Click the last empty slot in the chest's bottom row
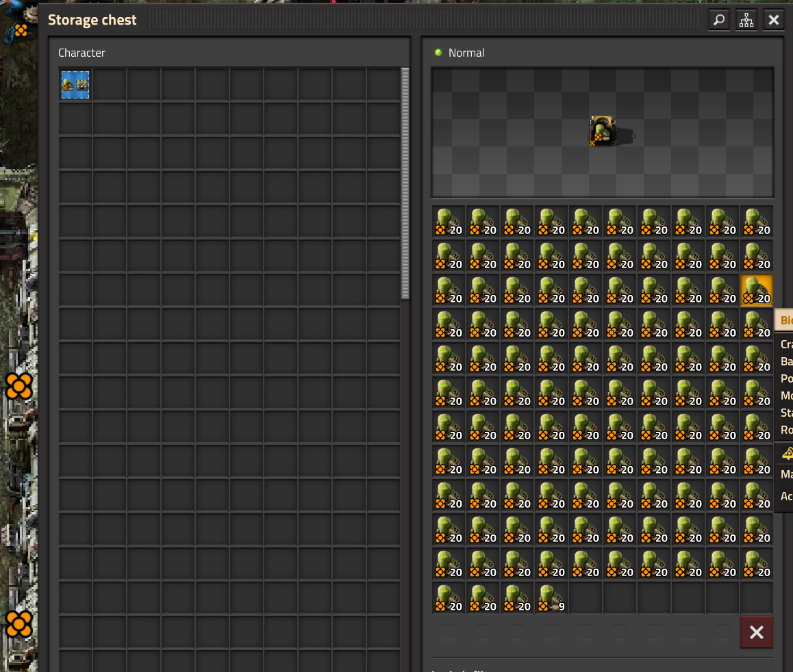The image size is (793, 672). coord(757,598)
